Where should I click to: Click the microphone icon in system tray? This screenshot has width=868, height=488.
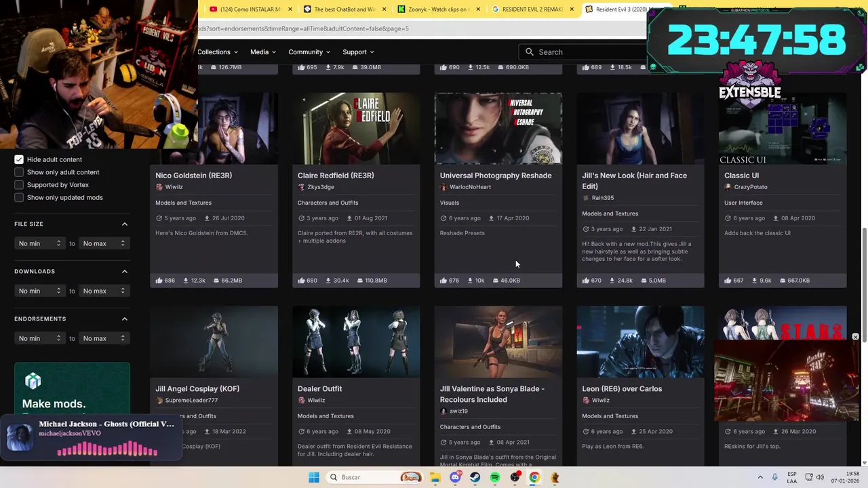tap(775, 477)
